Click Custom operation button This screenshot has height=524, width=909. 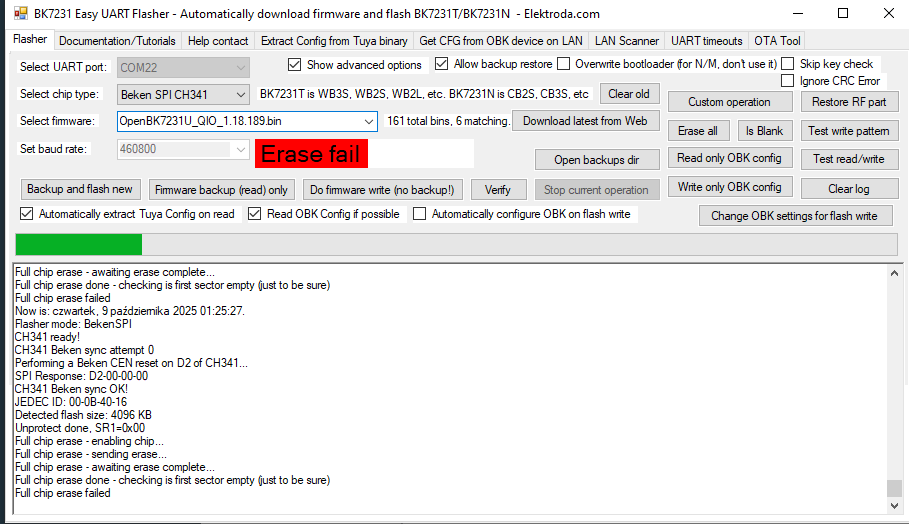click(x=729, y=102)
